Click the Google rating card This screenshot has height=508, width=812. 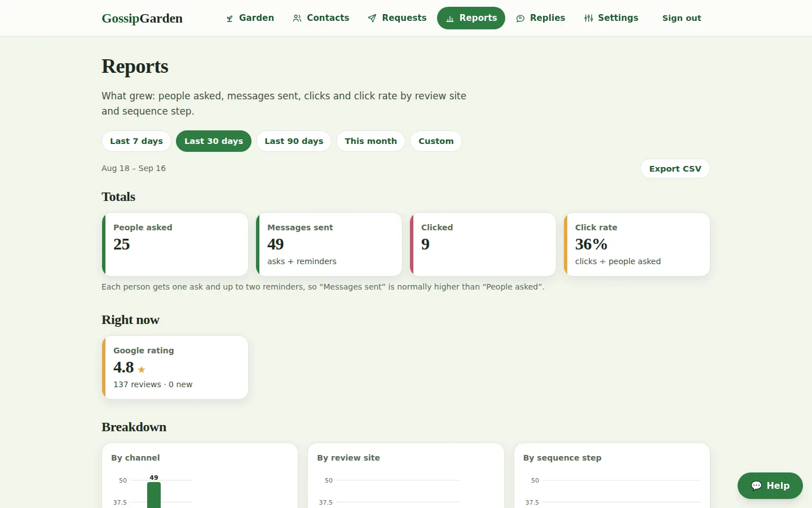[x=175, y=367]
